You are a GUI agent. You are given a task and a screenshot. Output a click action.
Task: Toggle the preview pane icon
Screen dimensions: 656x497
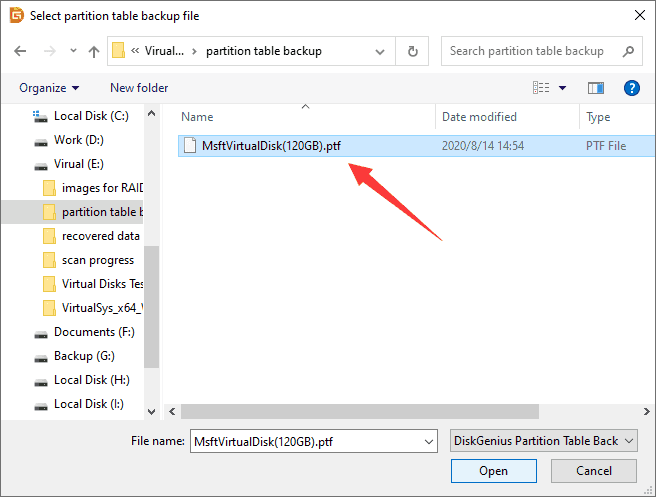pyautogui.click(x=596, y=88)
